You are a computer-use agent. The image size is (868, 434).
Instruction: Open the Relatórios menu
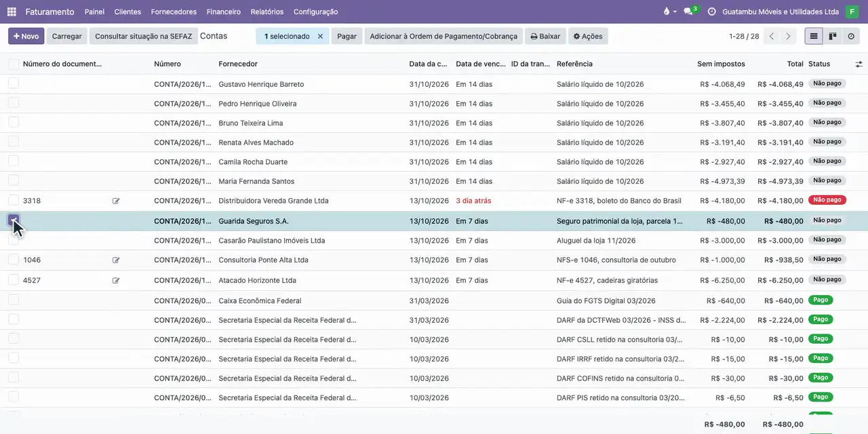(267, 12)
